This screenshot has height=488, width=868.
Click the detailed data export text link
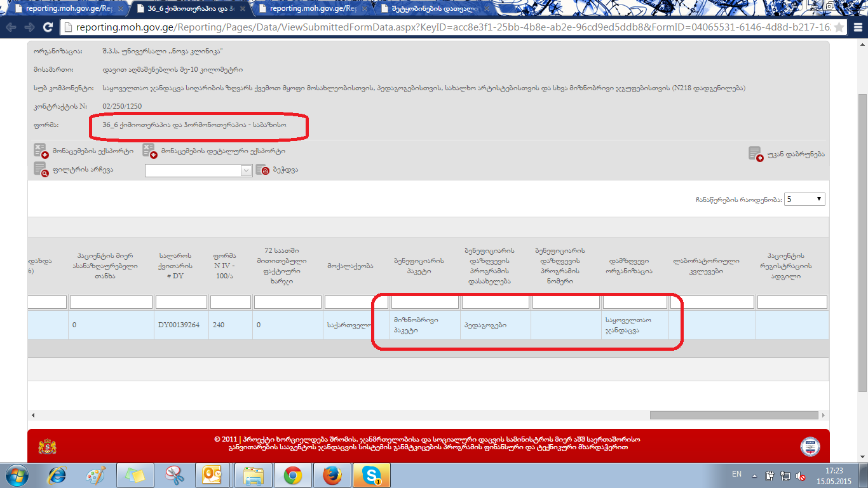pyautogui.click(x=222, y=151)
